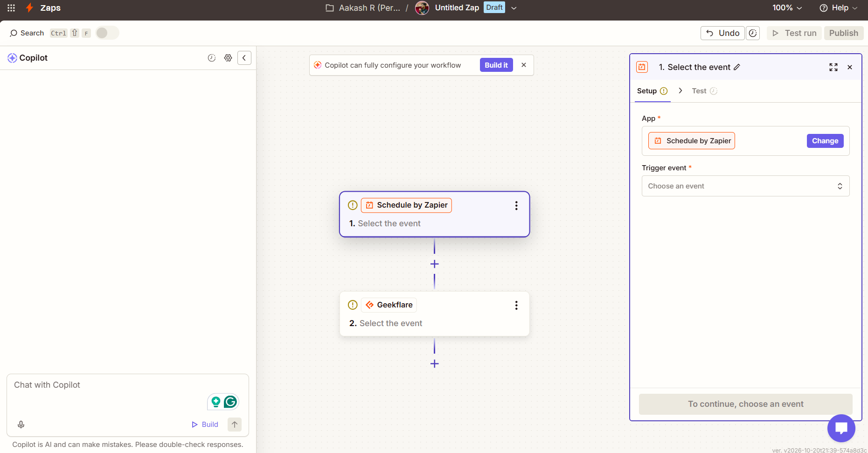Open three-dot menu on Geekflare step
Screen dimensions: 868x453
pyautogui.click(x=516, y=305)
